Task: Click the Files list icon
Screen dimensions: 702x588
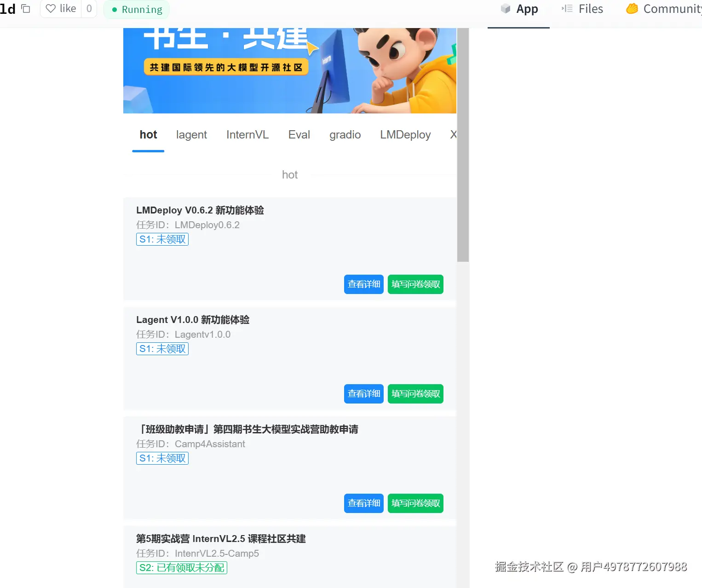Action: point(567,9)
